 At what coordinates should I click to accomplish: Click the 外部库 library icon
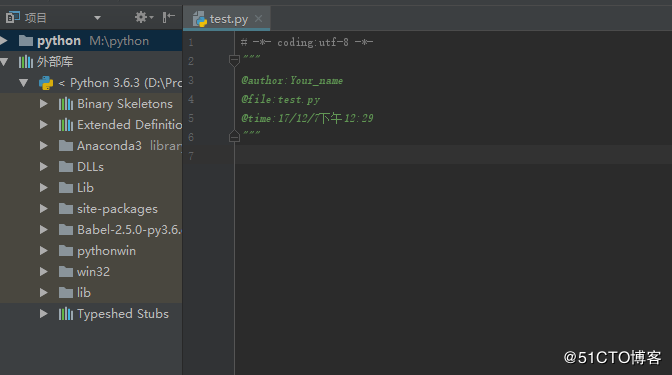(x=26, y=62)
